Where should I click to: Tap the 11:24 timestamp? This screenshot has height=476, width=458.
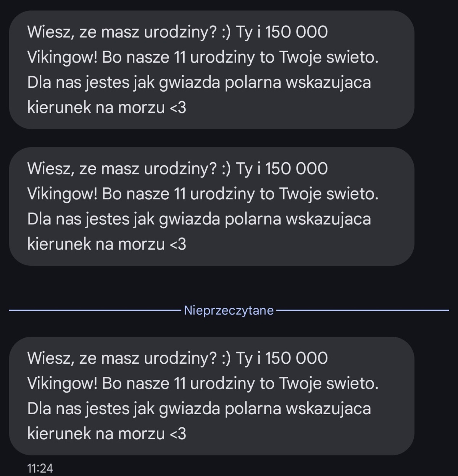click(x=40, y=468)
